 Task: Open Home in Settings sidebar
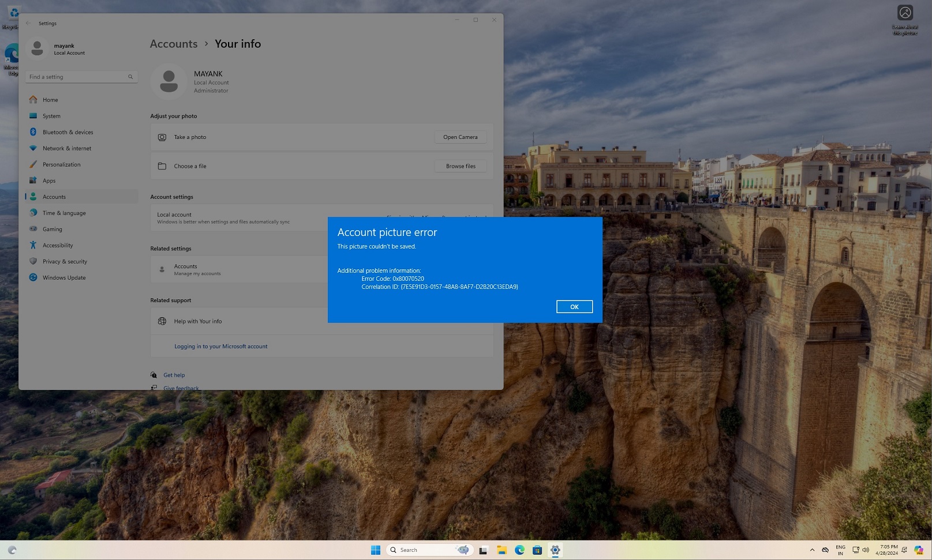pyautogui.click(x=81, y=100)
